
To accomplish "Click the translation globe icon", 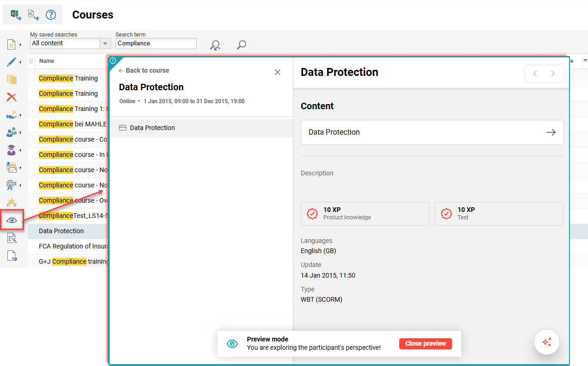I will click(12, 185).
